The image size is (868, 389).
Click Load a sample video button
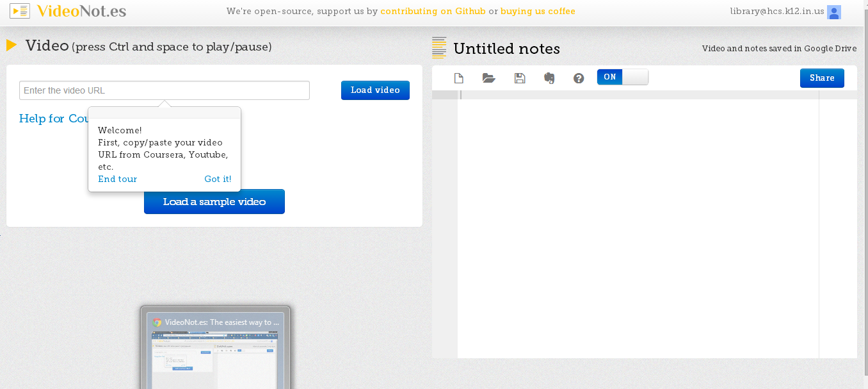pos(214,201)
